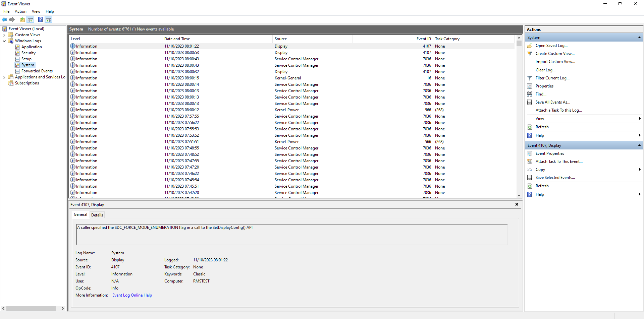The image size is (644, 319).
Task: Sort by the Date and Time column header
Action: click(217, 39)
